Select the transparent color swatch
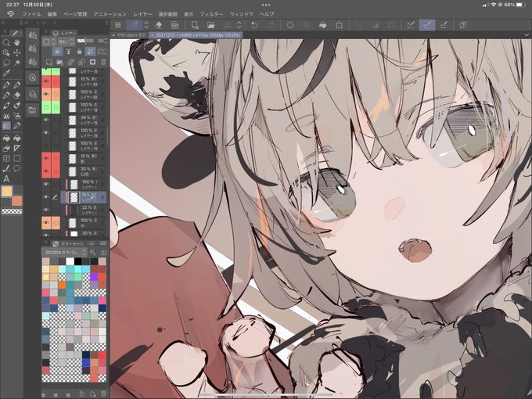The image size is (532, 399). pyautogui.click(x=12, y=212)
